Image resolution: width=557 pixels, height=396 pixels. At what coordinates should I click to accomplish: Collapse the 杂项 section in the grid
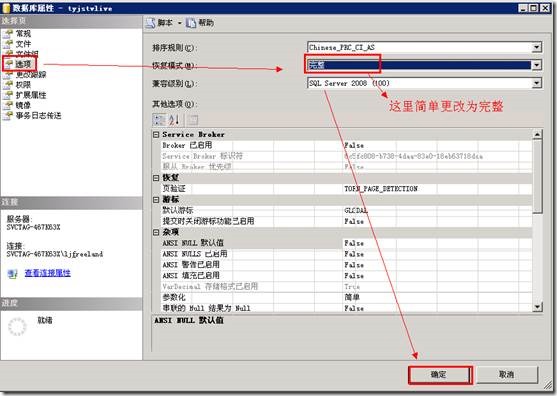click(156, 232)
